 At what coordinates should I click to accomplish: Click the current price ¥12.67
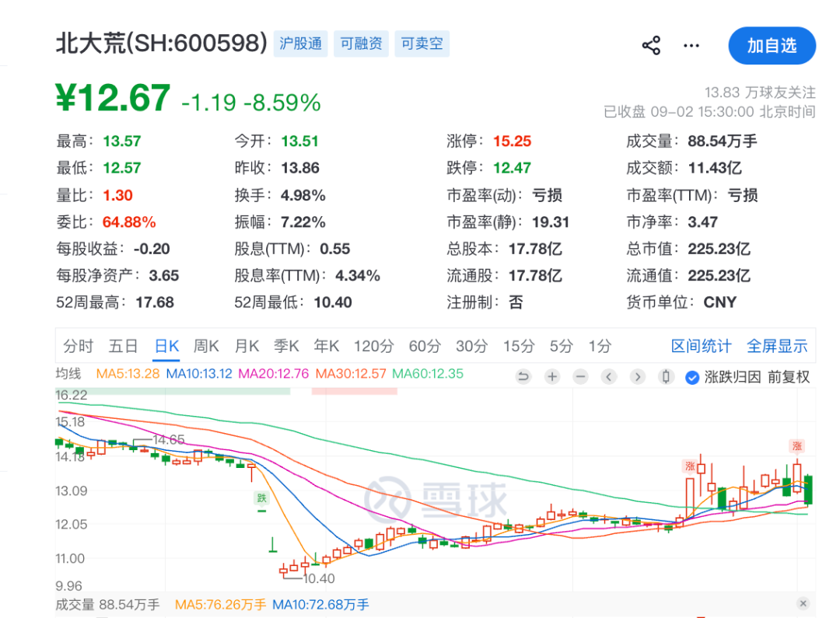click(113, 98)
